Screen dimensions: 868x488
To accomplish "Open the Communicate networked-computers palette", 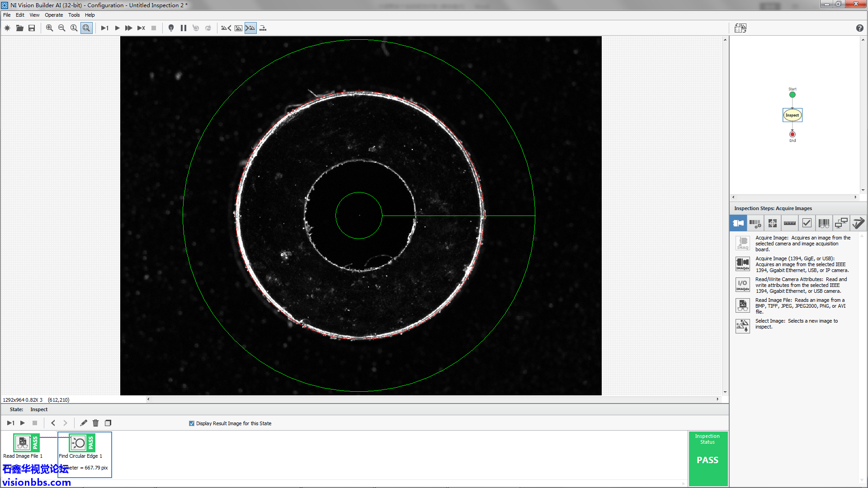I will click(841, 223).
